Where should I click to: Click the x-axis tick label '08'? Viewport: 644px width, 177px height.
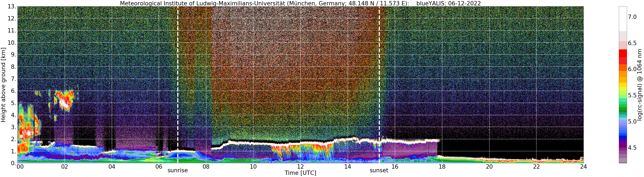pos(206,166)
